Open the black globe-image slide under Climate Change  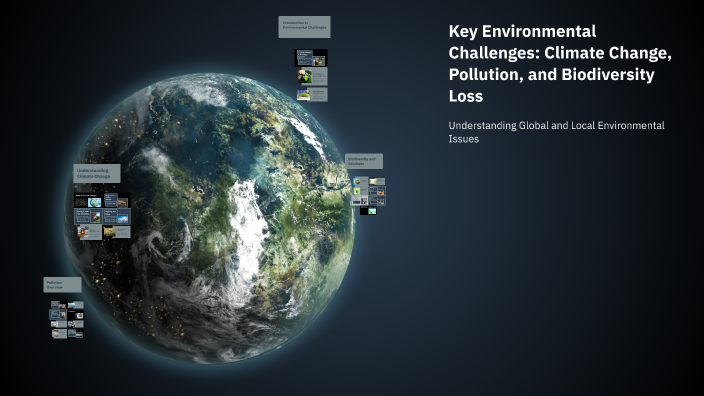pyautogui.click(x=88, y=200)
